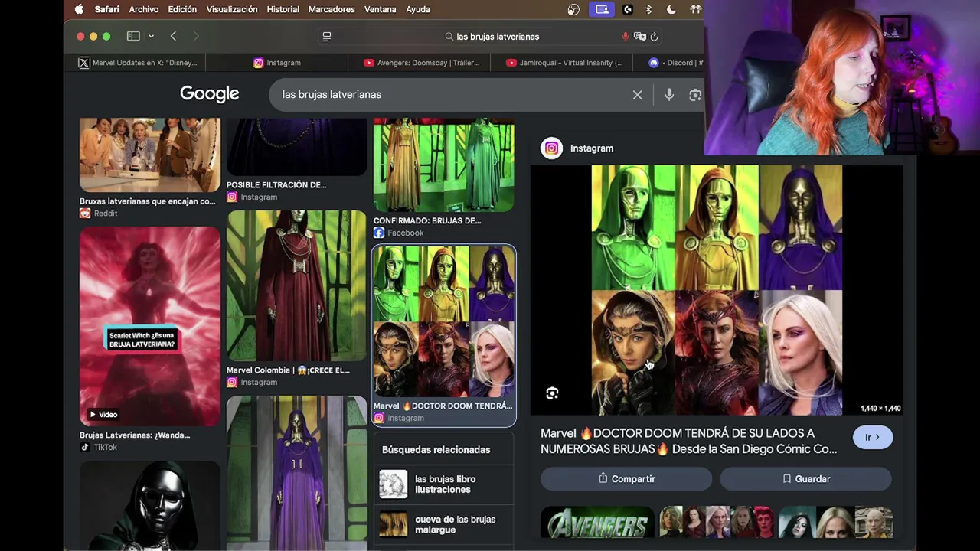Image resolution: width=980 pixels, height=551 pixels.
Task: Open the purple robed witch image result
Action: click(296, 473)
